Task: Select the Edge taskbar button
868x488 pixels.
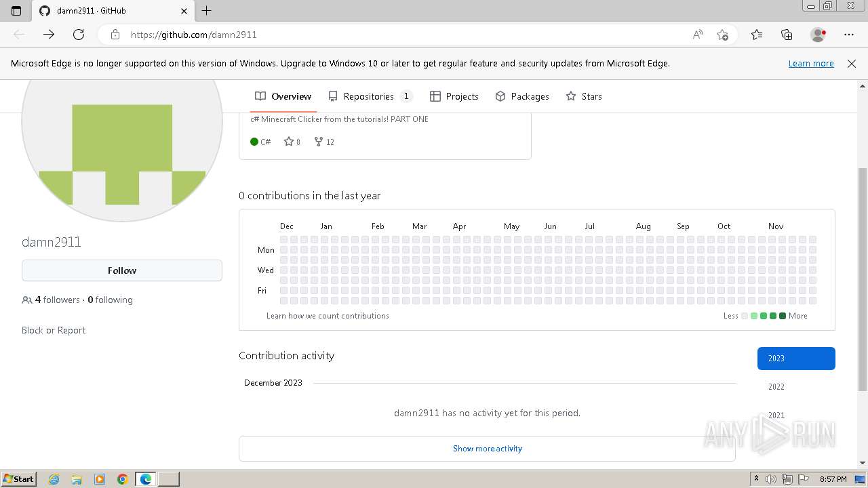Action: coord(146,479)
